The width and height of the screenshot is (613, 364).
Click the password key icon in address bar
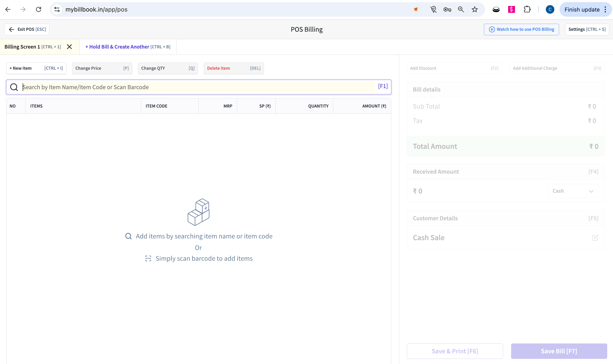tap(447, 10)
